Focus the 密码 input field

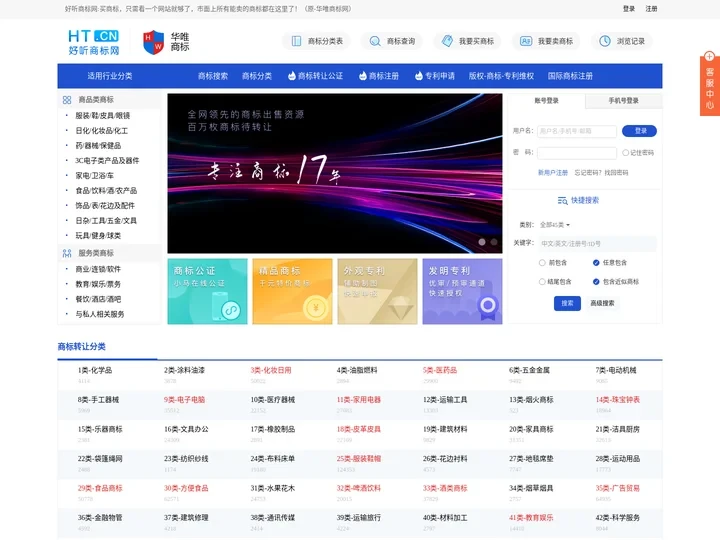(577, 153)
